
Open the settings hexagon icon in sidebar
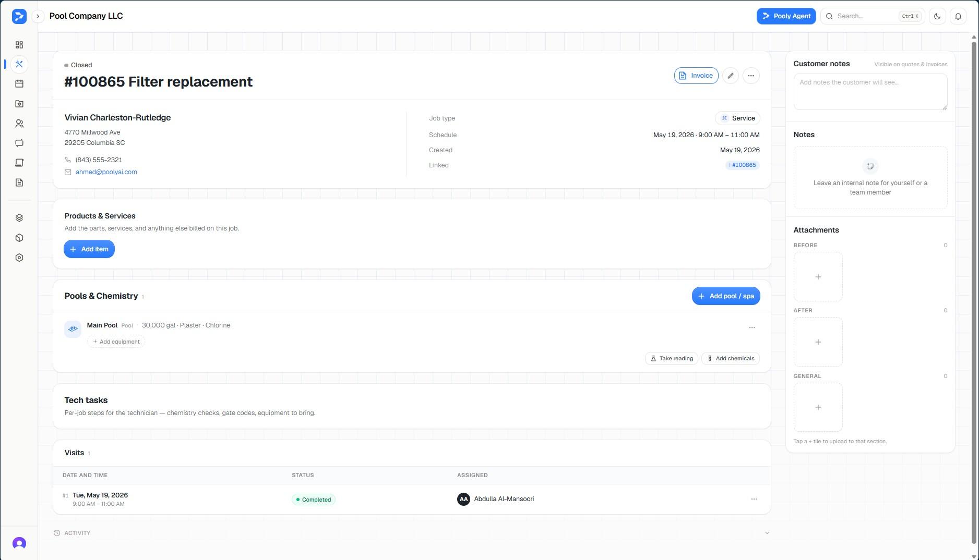coord(19,258)
